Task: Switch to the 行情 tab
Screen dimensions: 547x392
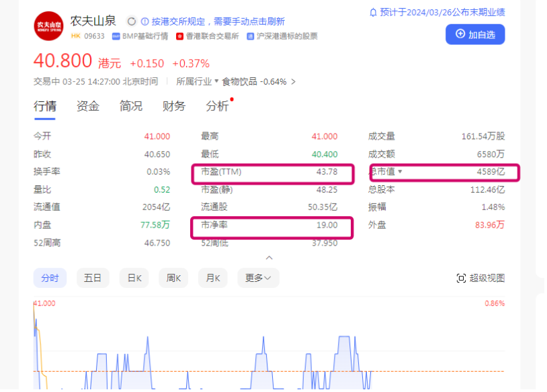Action: tap(45, 106)
